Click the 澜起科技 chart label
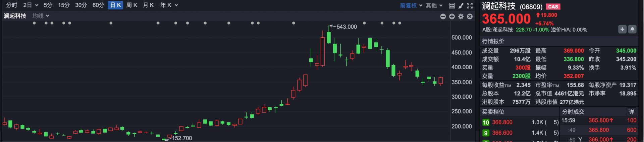Viewport: 644px width, 142px height. click(x=15, y=16)
